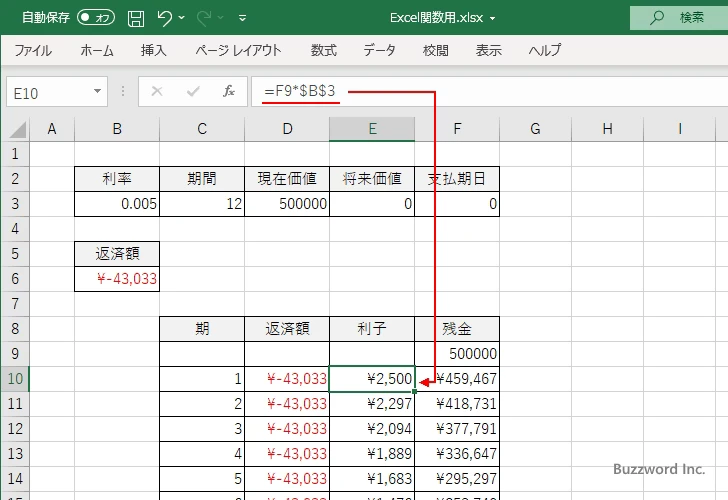Click the Redo arrow icon

click(x=204, y=18)
